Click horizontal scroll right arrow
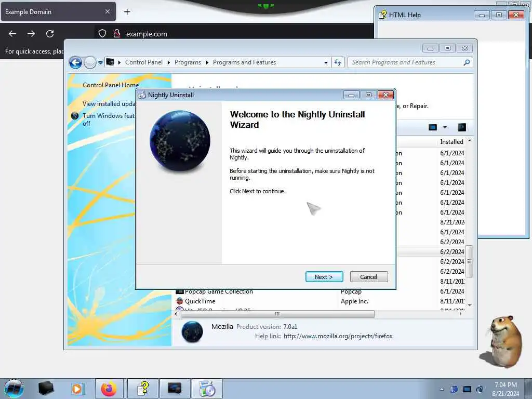The height and width of the screenshot is (399, 532). click(460, 314)
